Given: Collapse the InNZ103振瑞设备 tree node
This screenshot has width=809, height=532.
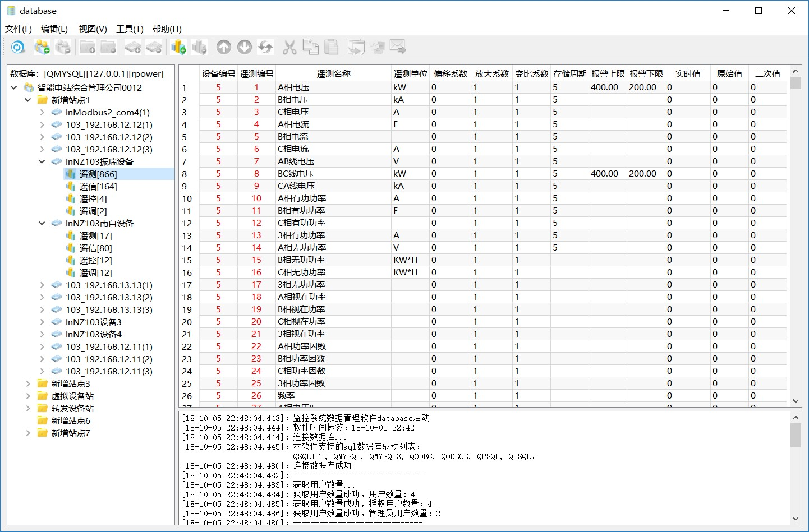Looking at the screenshot, I should pyautogui.click(x=42, y=162).
